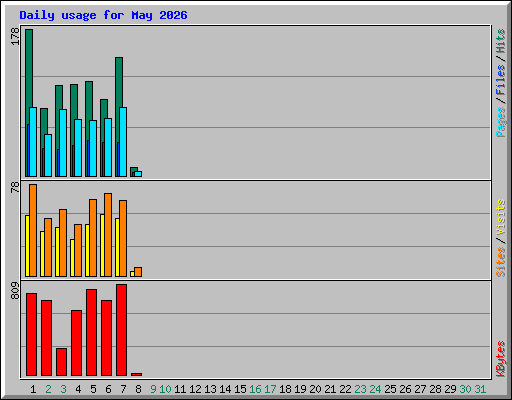Click day 6 on the x-axis
Screen dimensions: 512x400
pos(108,389)
